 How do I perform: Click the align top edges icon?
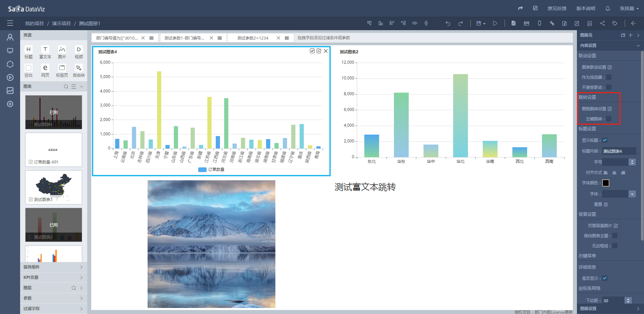[x=369, y=23]
